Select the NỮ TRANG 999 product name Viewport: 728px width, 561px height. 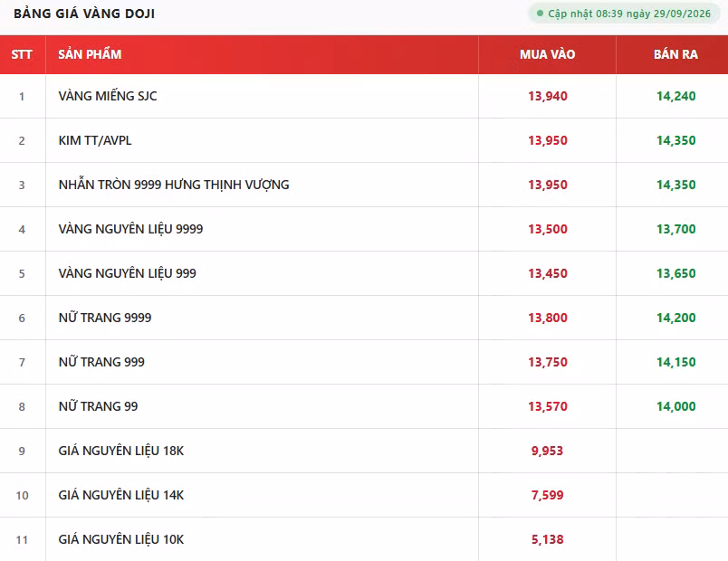click(x=101, y=362)
